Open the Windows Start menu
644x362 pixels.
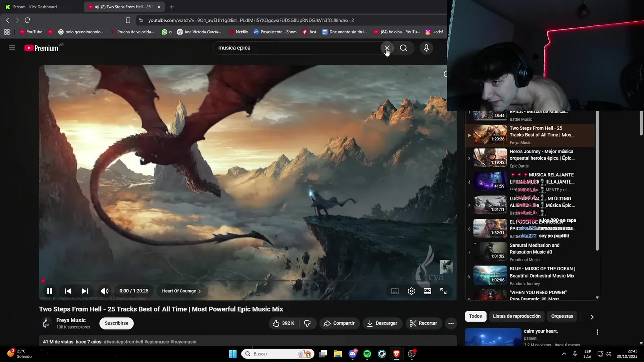tap(233, 354)
